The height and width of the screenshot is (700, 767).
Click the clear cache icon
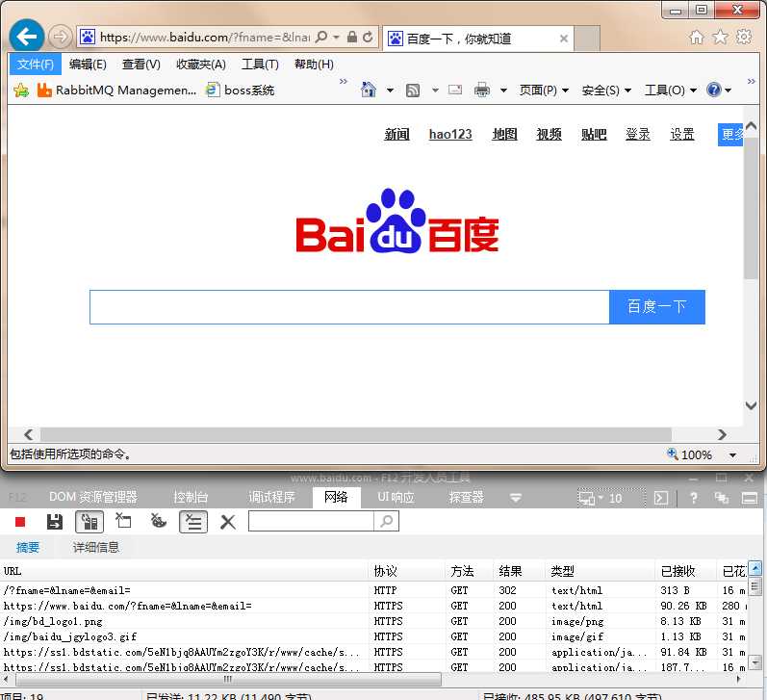123,521
